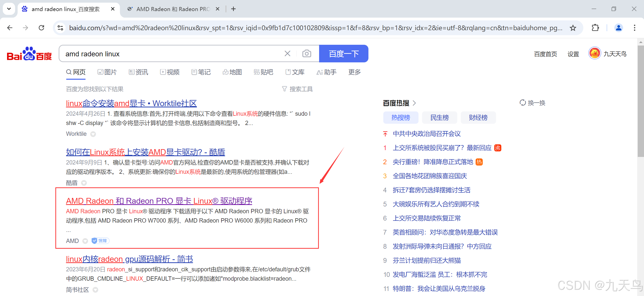Switch to the 文库 search tab

coord(295,72)
